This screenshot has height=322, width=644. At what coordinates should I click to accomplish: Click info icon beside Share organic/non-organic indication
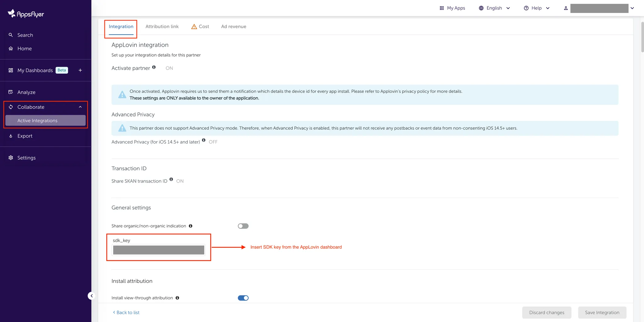[x=191, y=226]
